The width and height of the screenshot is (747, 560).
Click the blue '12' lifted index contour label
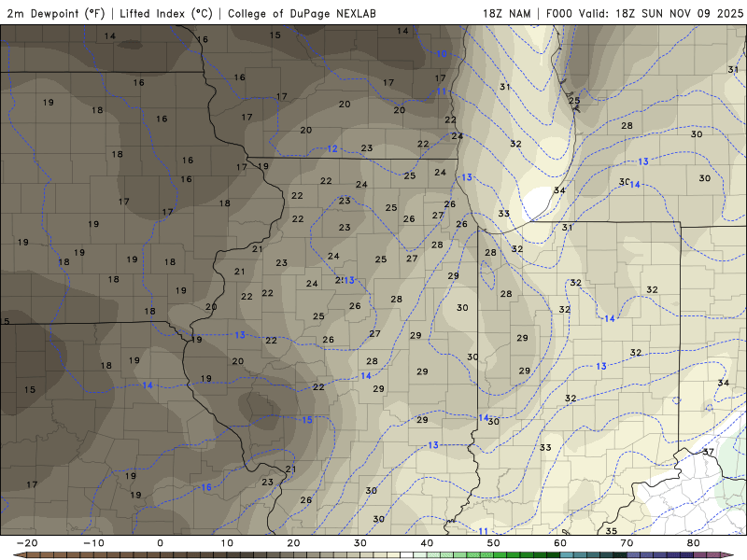332,149
